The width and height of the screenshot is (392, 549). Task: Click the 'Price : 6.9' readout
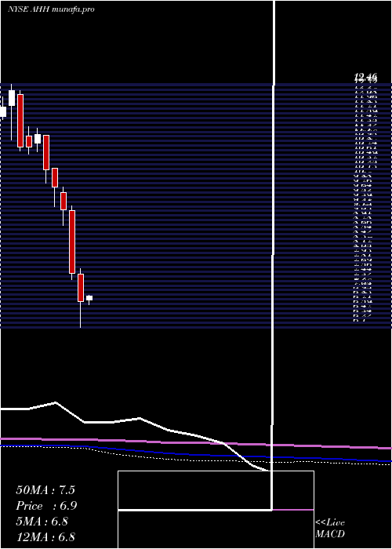coord(46,506)
